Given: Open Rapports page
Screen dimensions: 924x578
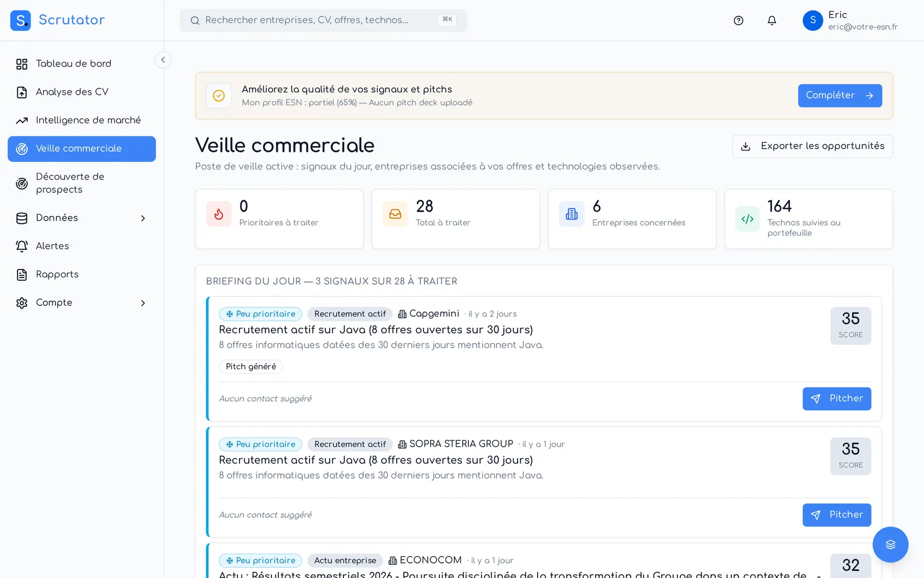Looking at the screenshot, I should (x=81, y=275).
